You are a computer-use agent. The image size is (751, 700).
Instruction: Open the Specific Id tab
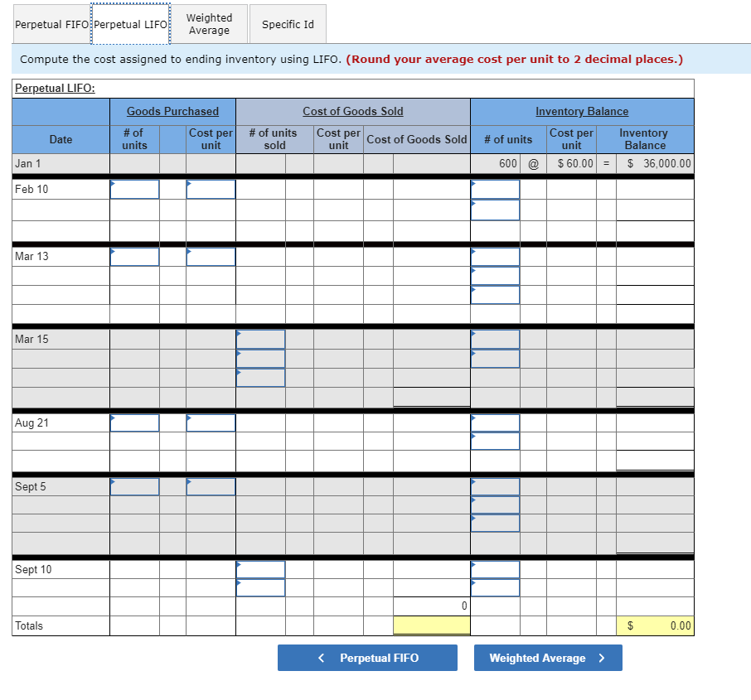pos(288,24)
